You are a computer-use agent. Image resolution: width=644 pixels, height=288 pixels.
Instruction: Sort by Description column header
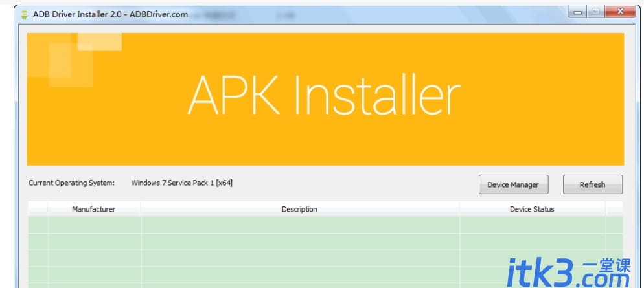[x=300, y=209]
